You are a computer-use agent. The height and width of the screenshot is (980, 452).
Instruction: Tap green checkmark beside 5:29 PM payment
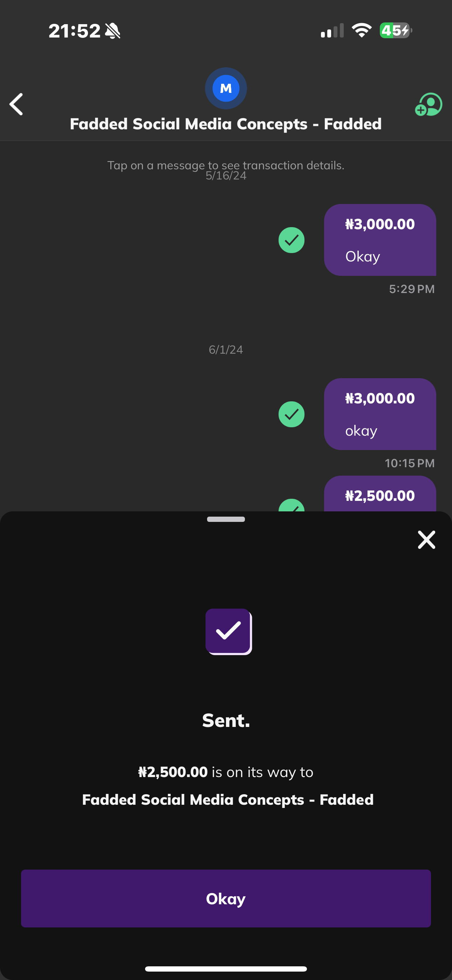click(x=291, y=240)
